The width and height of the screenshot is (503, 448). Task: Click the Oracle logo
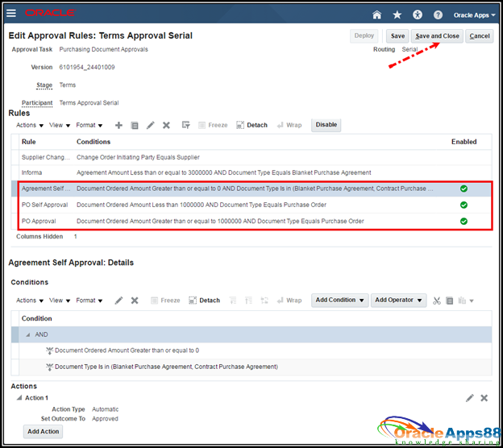point(50,13)
